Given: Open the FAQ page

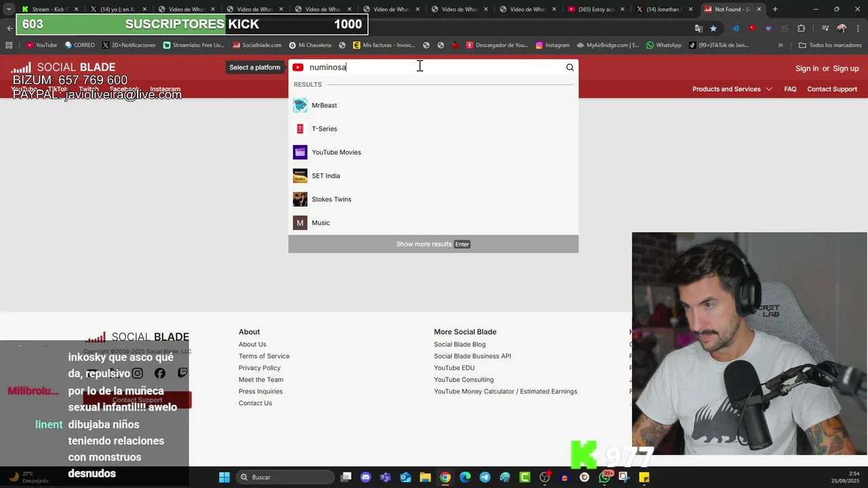Looking at the screenshot, I should tap(790, 89).
